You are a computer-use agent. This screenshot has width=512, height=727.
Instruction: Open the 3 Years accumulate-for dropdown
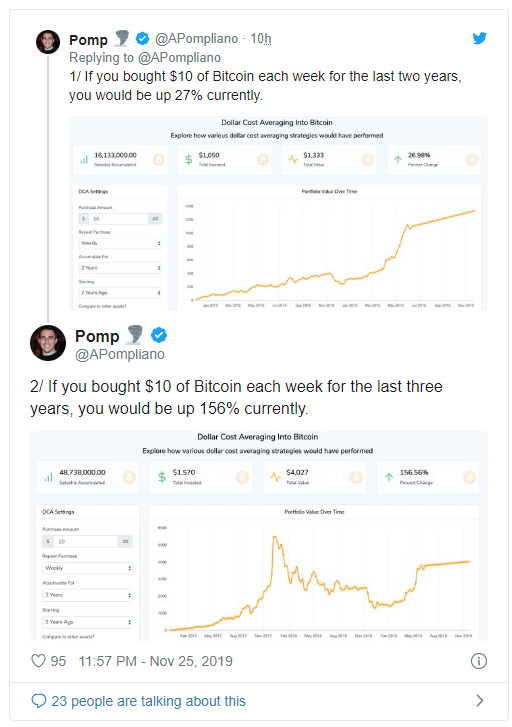[x=88, y=595]
